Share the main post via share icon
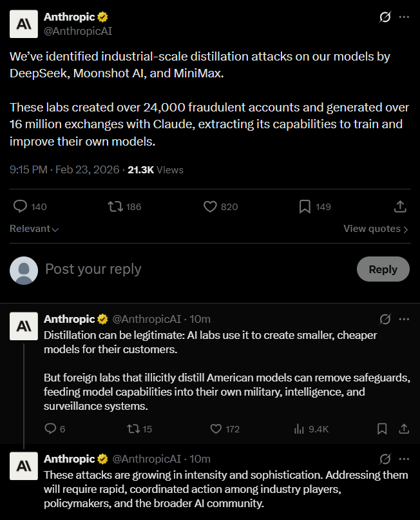 (399, 206)
